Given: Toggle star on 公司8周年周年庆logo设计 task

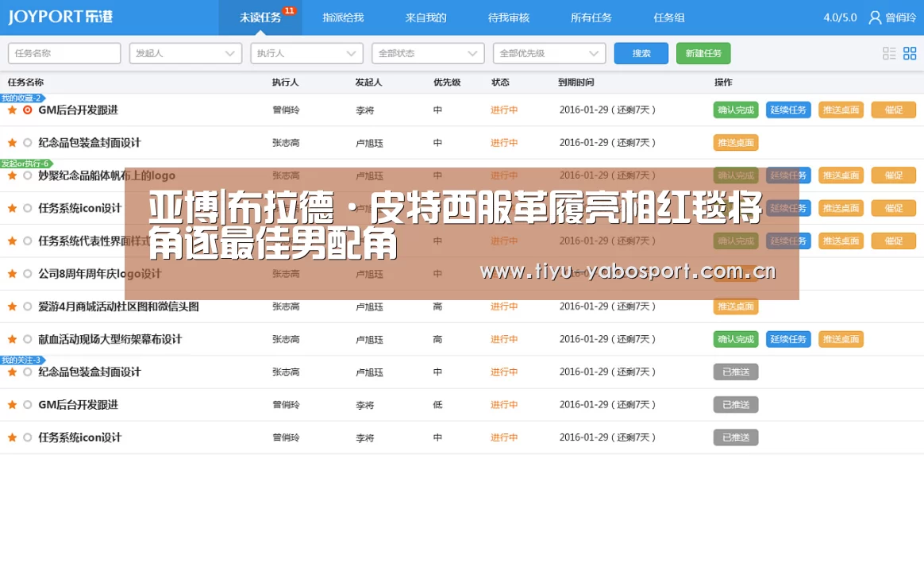Looking at the screenshot, I should pyautogui.click(x=12, y=274).
